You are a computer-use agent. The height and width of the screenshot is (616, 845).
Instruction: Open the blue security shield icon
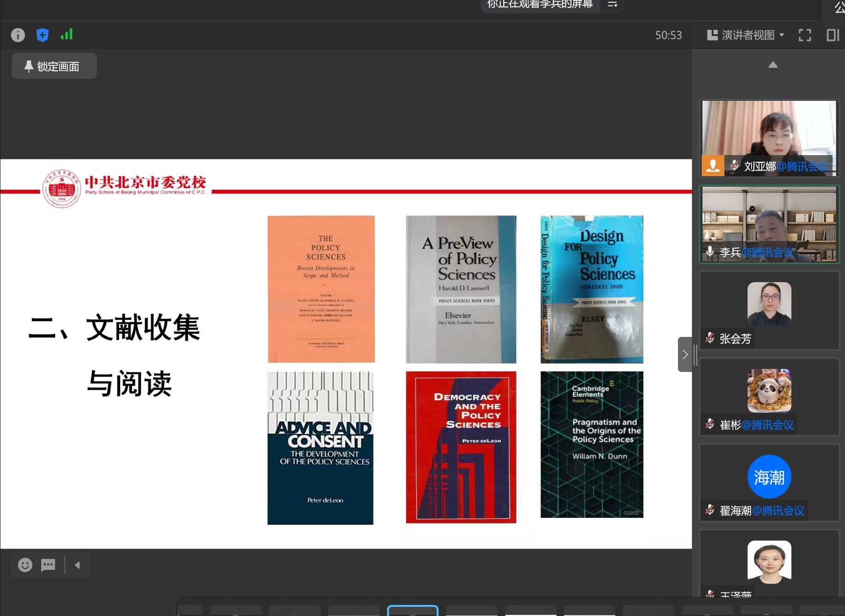(42, 35)
